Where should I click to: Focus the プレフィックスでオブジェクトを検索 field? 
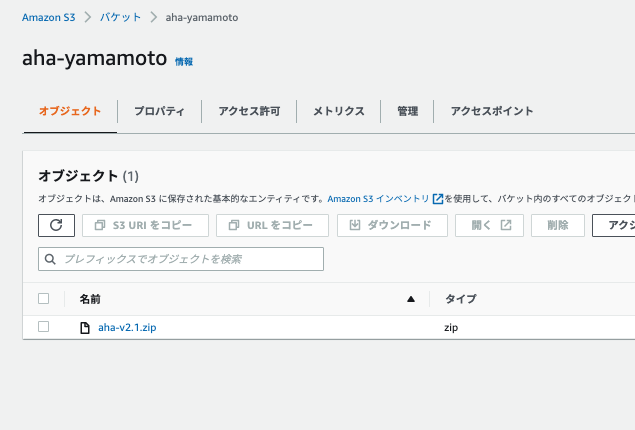tap(181, 259)
